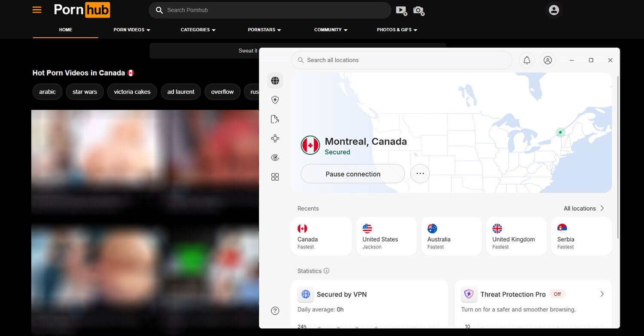Image resolution: width=644 pixels, height=336 pixels.
Task: Maximize the VPN window
Action: tap(591, 60)
